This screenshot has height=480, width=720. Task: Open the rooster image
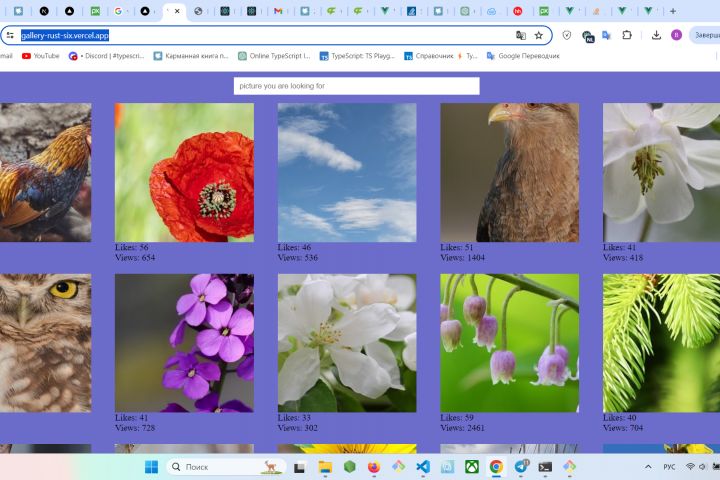pyautogui.click(x=45, y=172)
